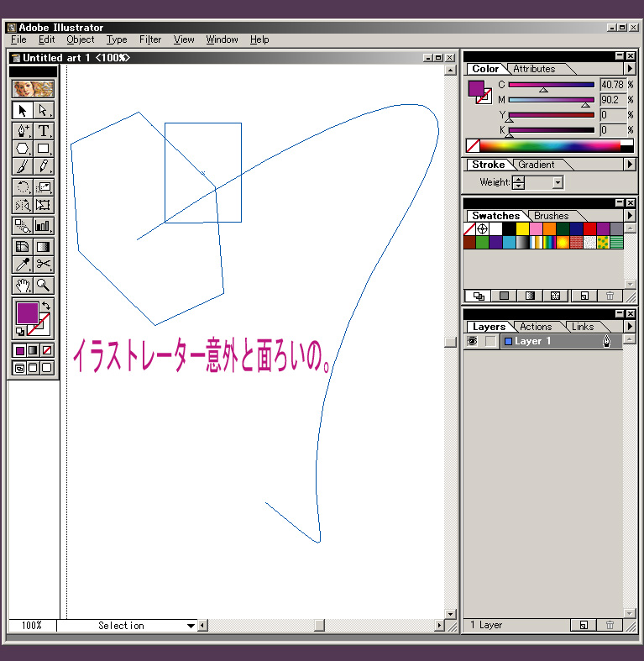Select the Paintbrush tool
This screenshot has width=644, height=661.
point(23,166)
